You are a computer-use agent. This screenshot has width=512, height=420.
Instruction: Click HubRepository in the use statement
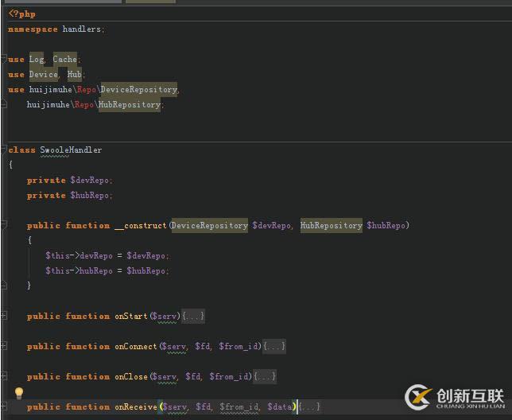click(x=130, y=105)
